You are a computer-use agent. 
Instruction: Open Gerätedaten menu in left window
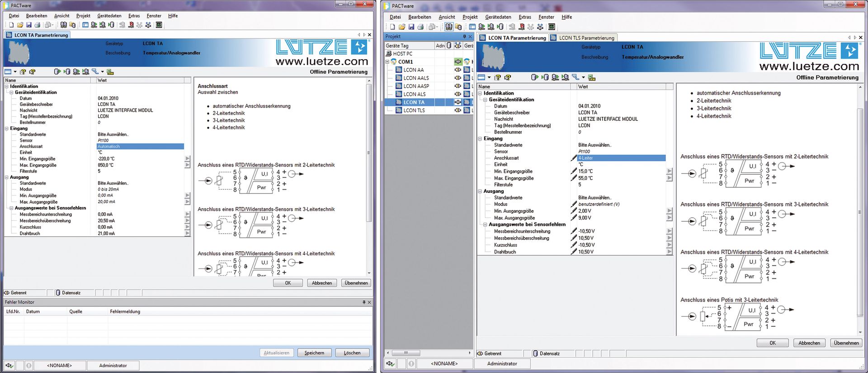coord(109,16)
